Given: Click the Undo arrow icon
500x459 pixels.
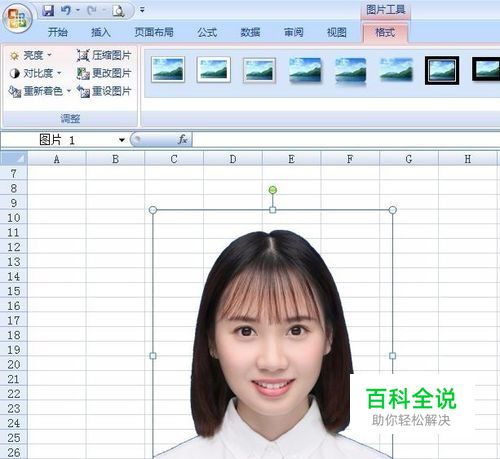Looking at the screenshot, I should 66,11.
